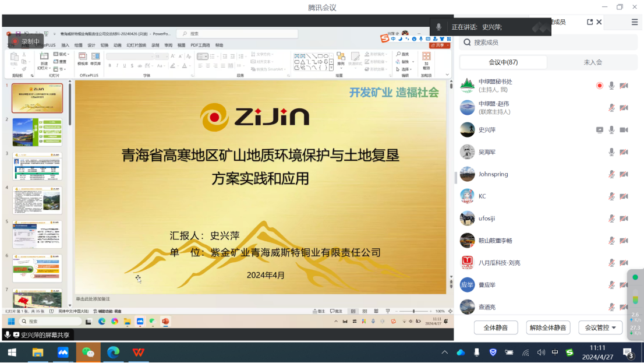
Task: Open the 版式 layout dropdown in PowerPoint
Action: click(x=61, y=54)
